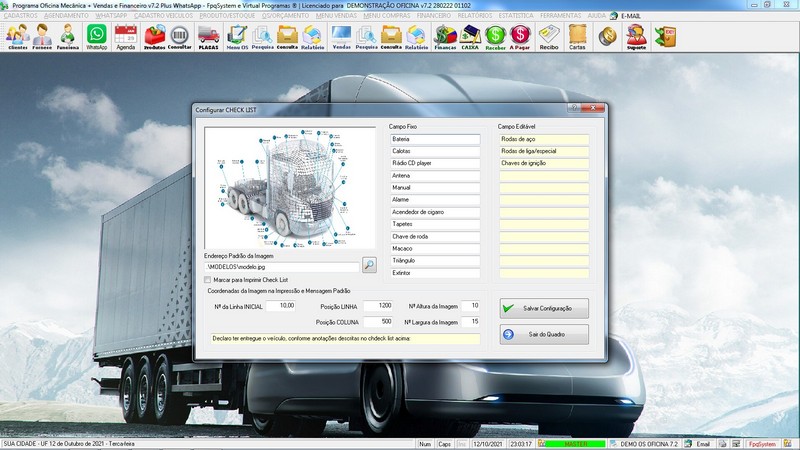Click the Chave de roda field
This screenshot has height=450, width=800.
coord(435,236)
